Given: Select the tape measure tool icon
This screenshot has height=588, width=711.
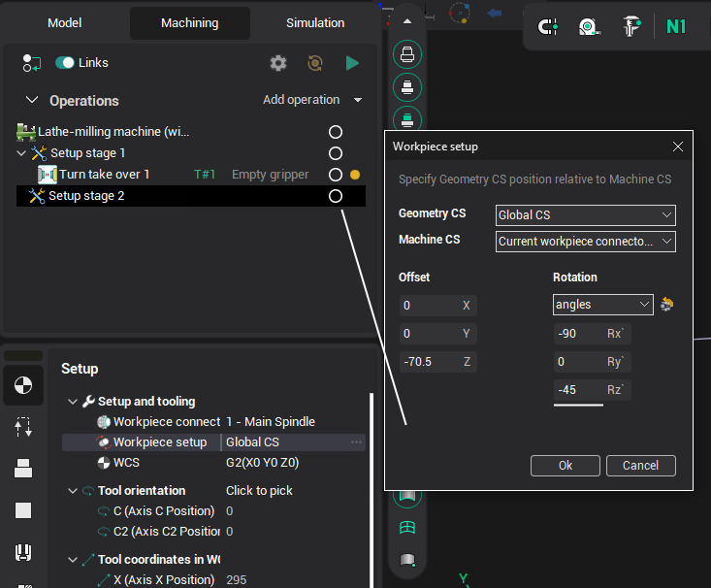Looking at the screenshot, I should click(588, 26).
